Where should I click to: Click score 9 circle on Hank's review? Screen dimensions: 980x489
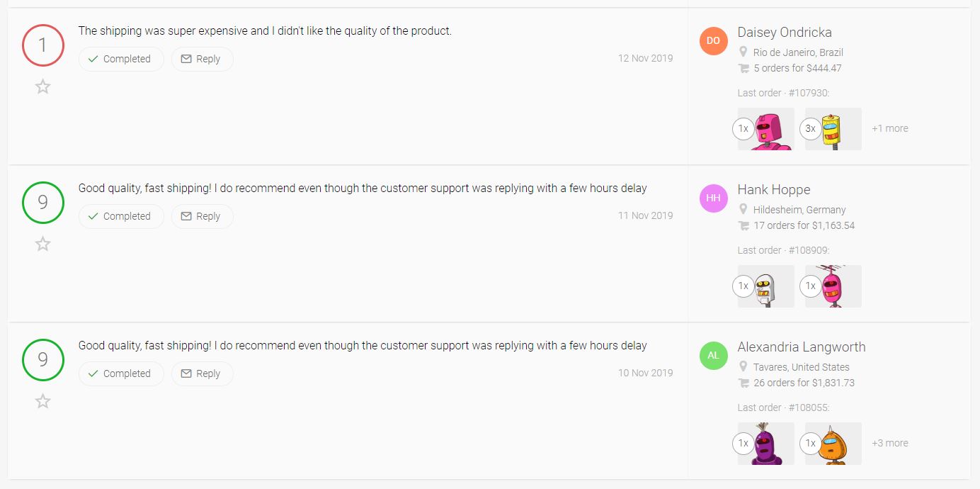pos(43,203)
